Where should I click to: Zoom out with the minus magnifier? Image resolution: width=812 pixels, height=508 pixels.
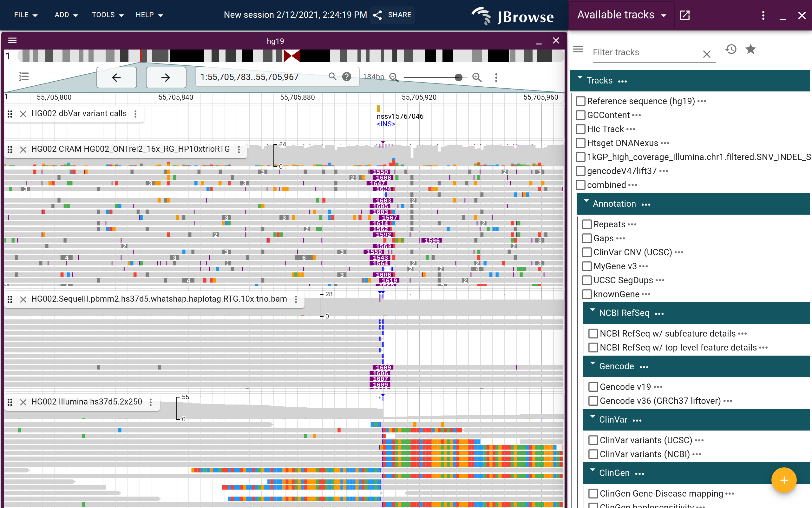coord(394,77)
